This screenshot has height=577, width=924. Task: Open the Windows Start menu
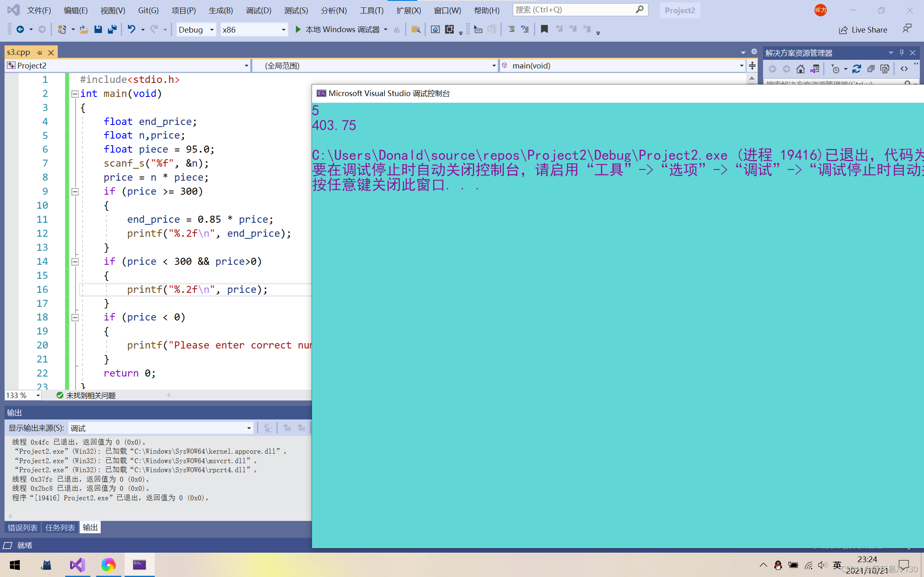15,565
